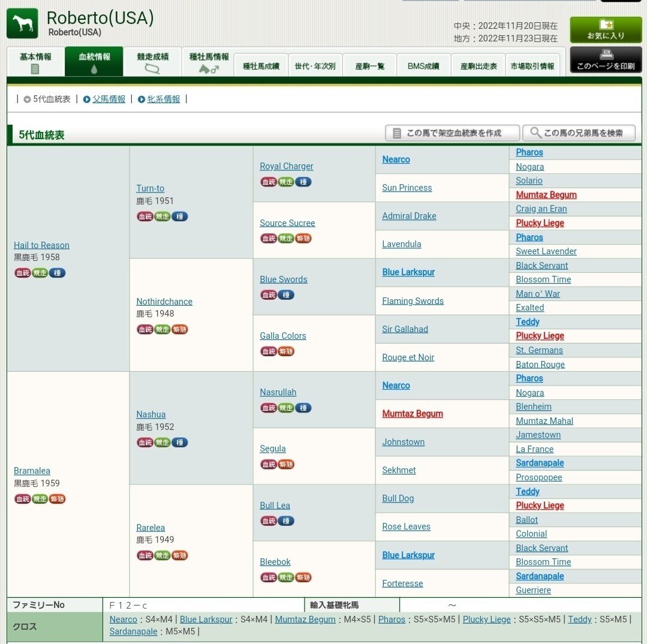Viewport: 647px width, 644px height.
Task: Open Craig an Eran horse link
Action: (x=541, y=209)
